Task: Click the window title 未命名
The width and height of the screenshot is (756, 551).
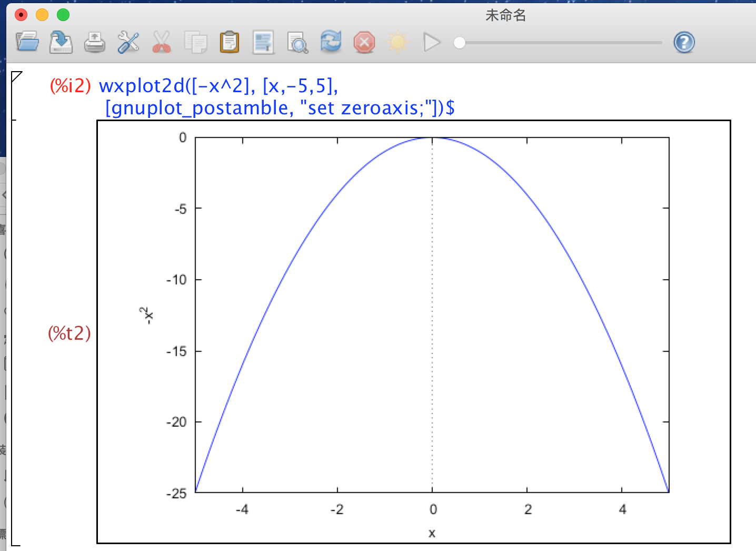Action: pyautogui.click(x=505, y=15)
